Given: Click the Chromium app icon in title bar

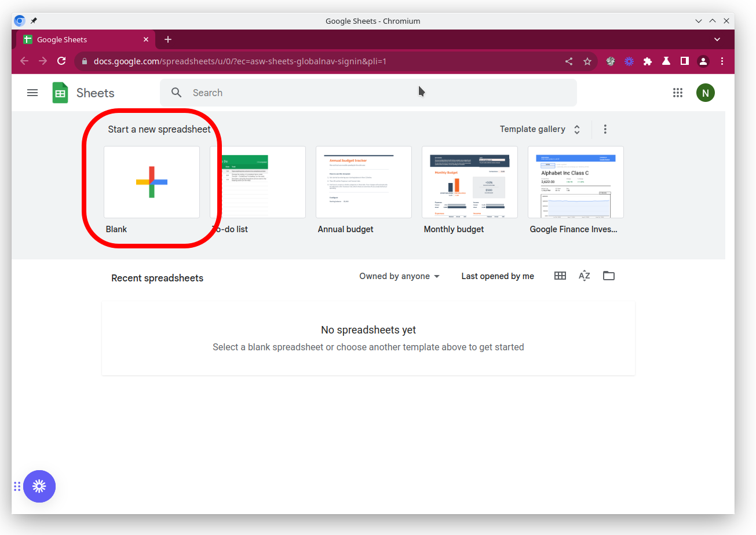Looking at the screenshot, I should coord(19,21).
